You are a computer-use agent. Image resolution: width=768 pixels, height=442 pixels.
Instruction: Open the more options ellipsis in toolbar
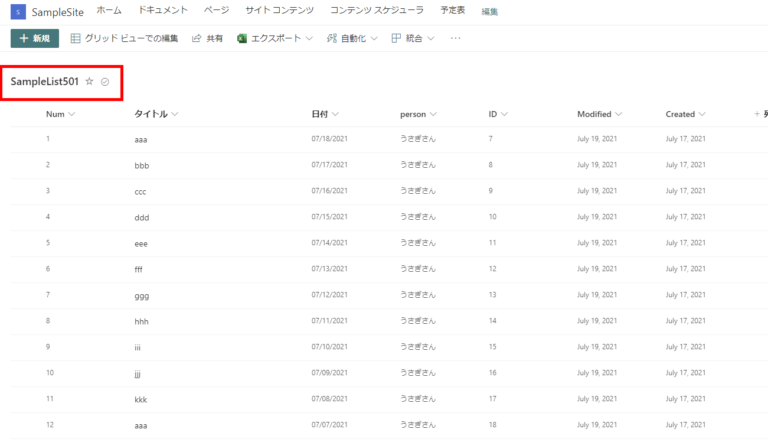point(456,38)
